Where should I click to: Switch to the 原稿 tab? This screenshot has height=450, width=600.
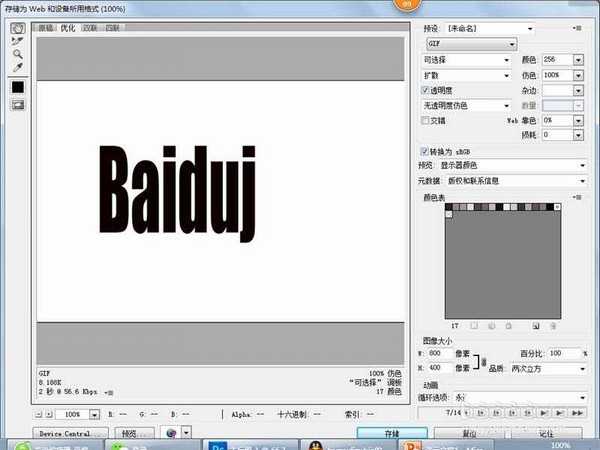[46, 28]
